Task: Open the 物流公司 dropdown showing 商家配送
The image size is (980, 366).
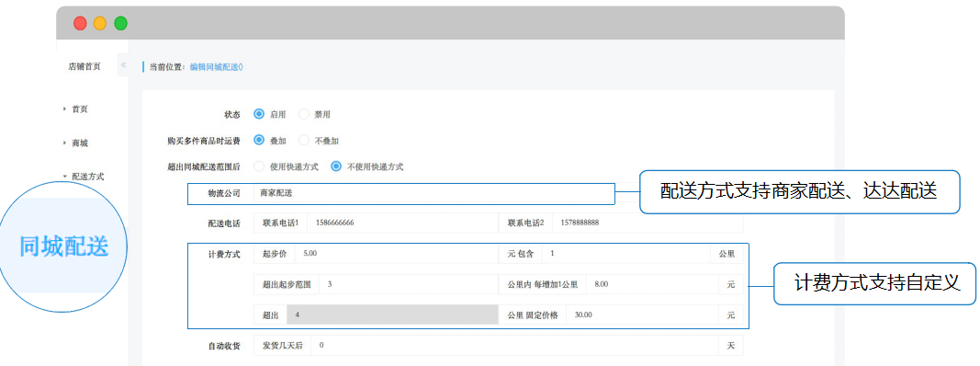Action: click(x=434, y=193)
